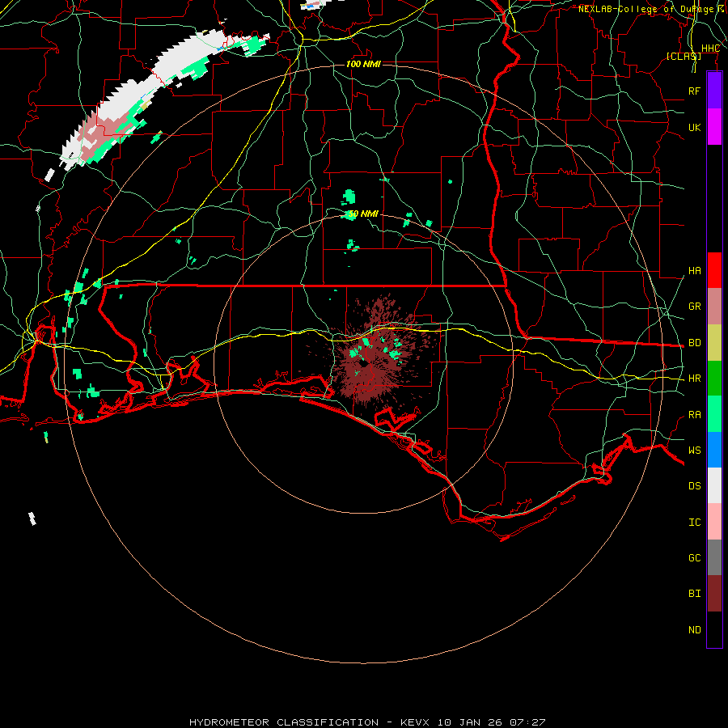728x728 pixels.
Task: Select the IC pink legend swatch
Action: (x=714, y=522)
